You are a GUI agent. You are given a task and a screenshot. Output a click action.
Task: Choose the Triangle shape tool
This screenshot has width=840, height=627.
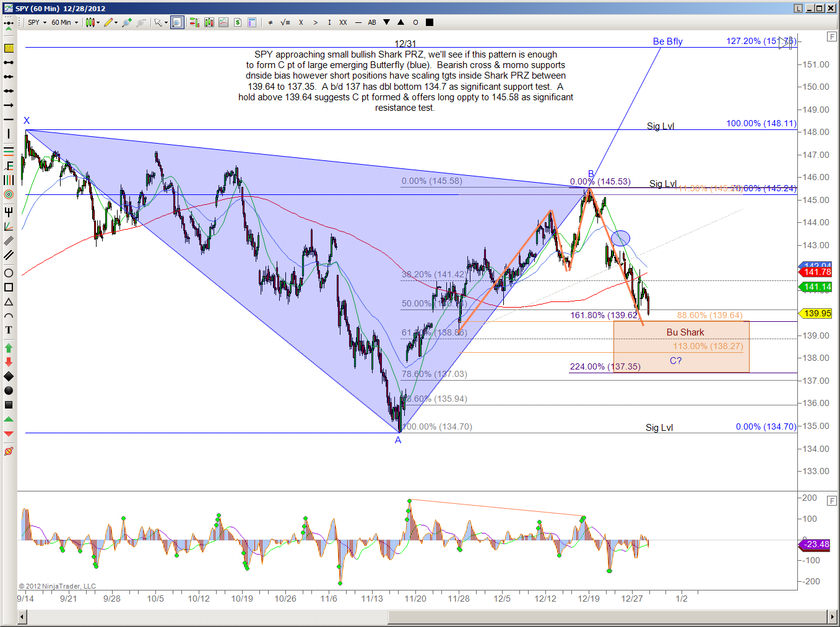pos(9,301)
